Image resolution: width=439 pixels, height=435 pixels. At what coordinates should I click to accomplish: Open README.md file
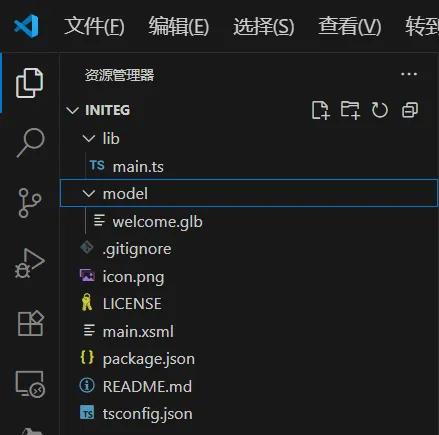coord(147,387)
